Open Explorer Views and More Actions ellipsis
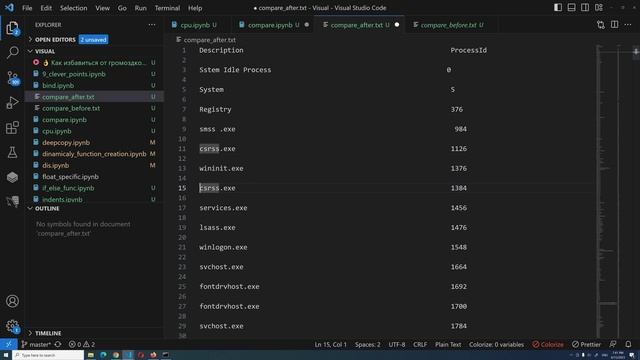 [x=152, y=25]
